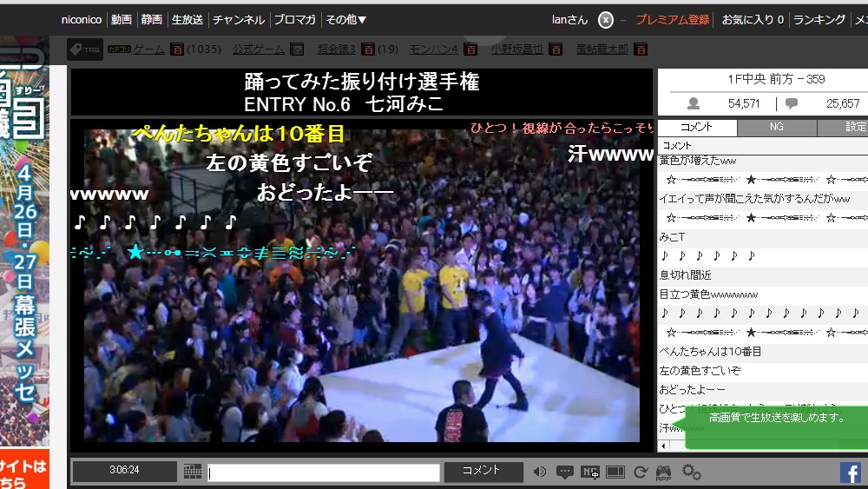The image size is (868, 489).
Task: Open the ランキング page
Action: point(819,20)
